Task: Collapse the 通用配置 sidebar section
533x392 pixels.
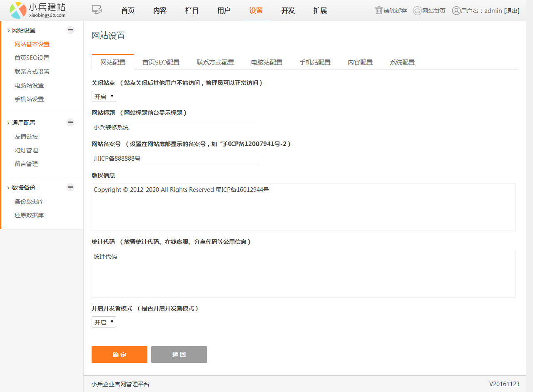Action: (x=70, y=122)
